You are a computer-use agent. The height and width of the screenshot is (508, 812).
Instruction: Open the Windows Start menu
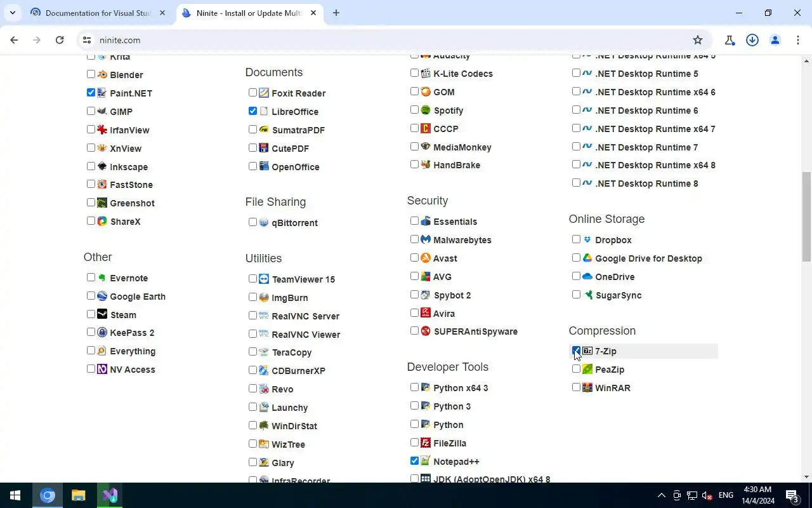pos(15,495)
